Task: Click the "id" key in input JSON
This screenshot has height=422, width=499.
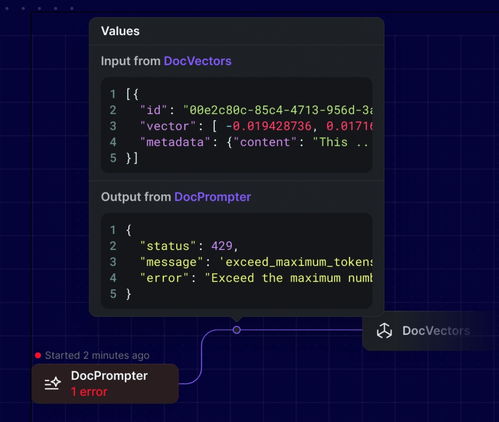Action: coord(153,110)
